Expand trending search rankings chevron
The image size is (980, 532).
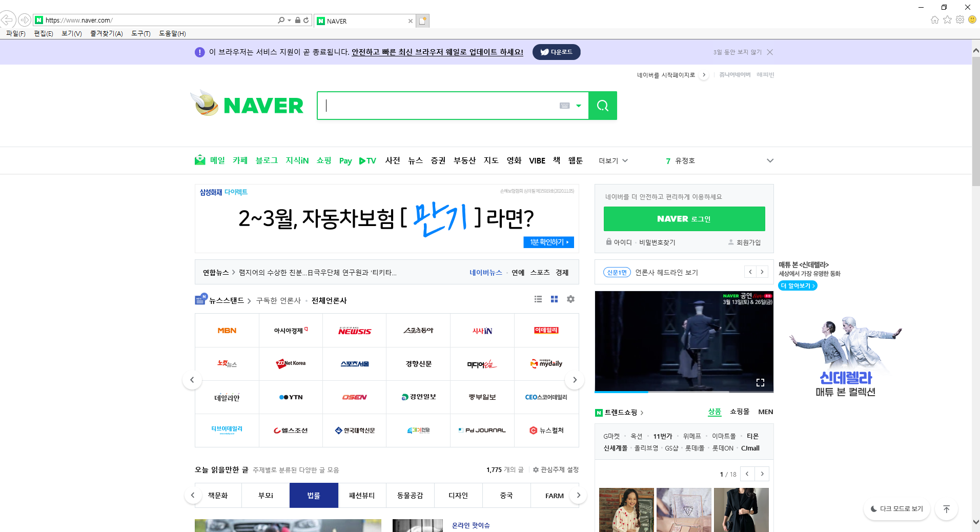point(770,161)
